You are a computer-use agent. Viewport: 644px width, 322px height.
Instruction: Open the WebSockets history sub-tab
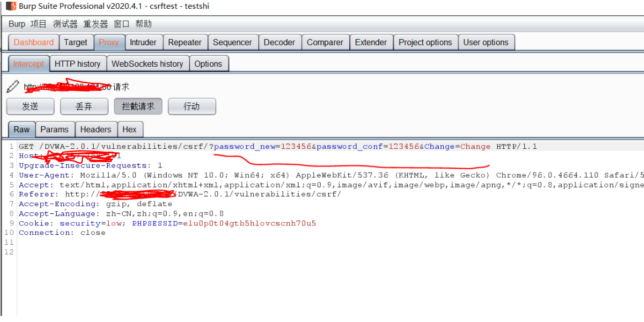click(147, 63)
